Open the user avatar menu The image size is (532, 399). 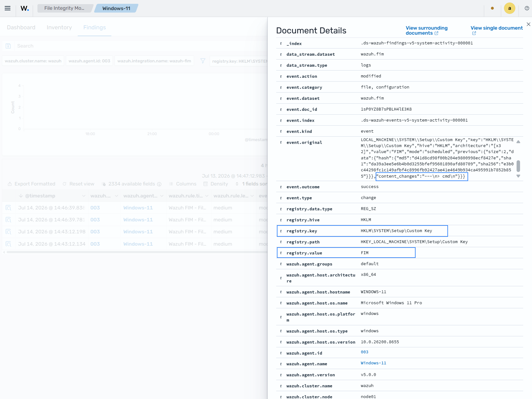510,8
